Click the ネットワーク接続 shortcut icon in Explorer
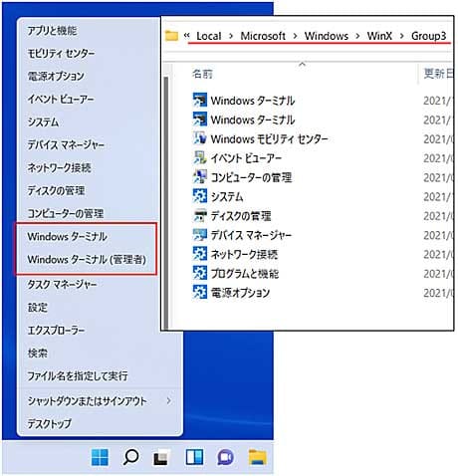 200,254
